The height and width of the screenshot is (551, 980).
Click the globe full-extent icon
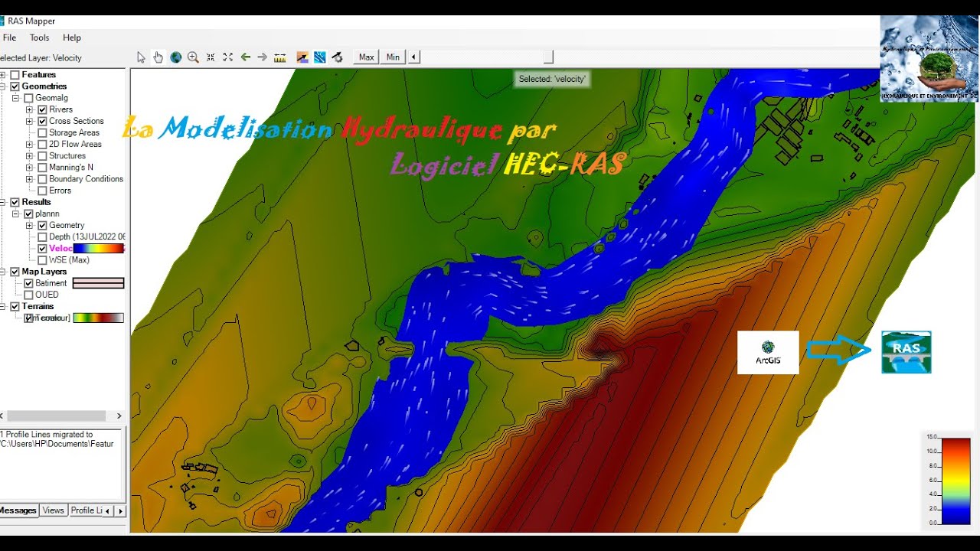(x=176, y=57)
